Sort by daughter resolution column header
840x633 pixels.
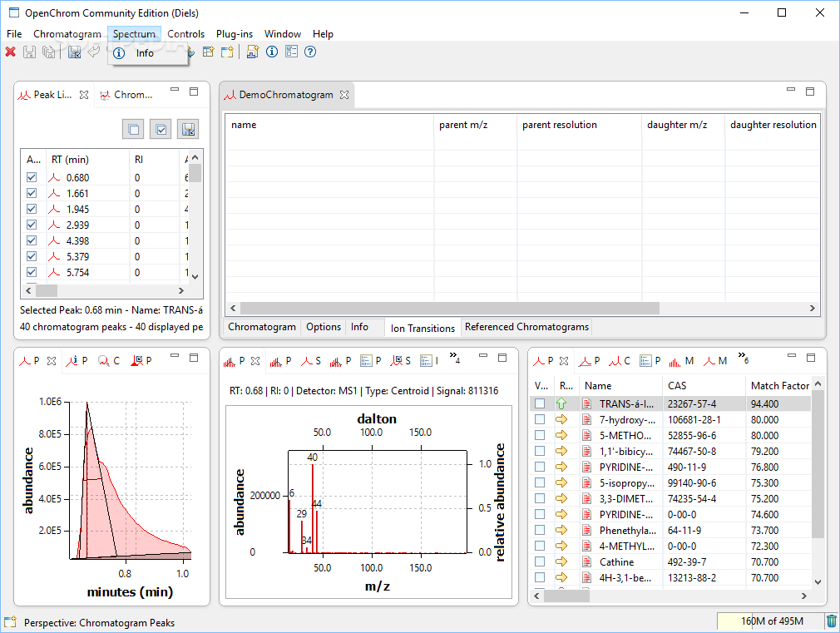click(773, 124)
